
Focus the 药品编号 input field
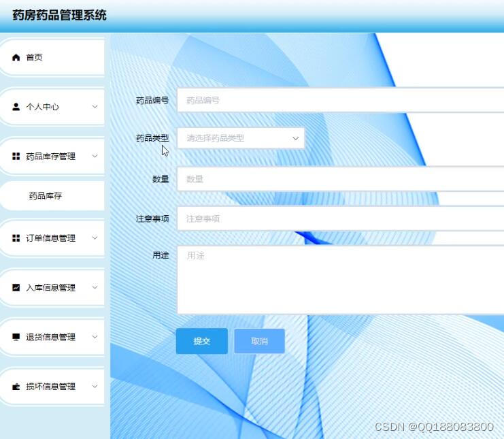(x=341, y=100)
